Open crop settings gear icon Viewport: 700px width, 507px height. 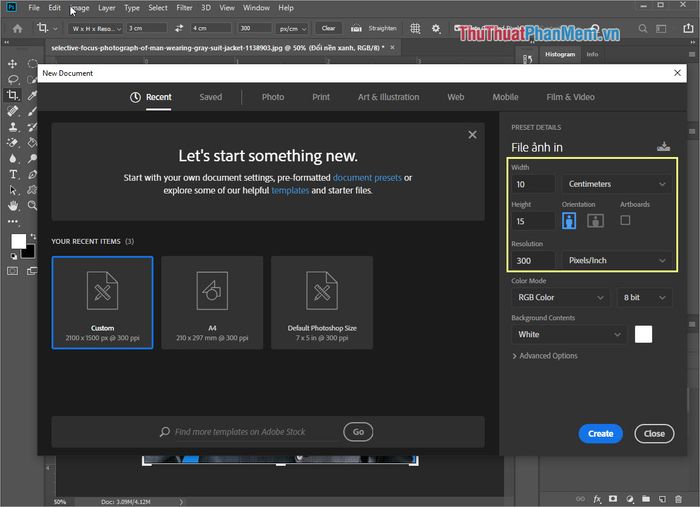[x=436, y=29]
